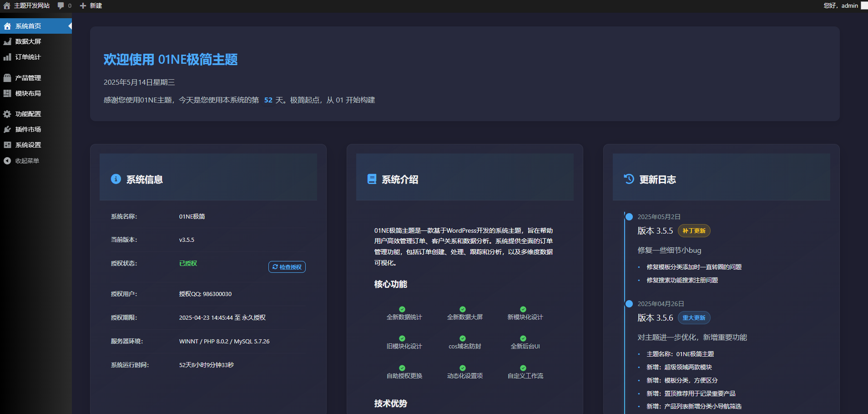This screenshot has height=414, width=868.
Task: Click the plus icon beside 新建
Action: [83, 6]
